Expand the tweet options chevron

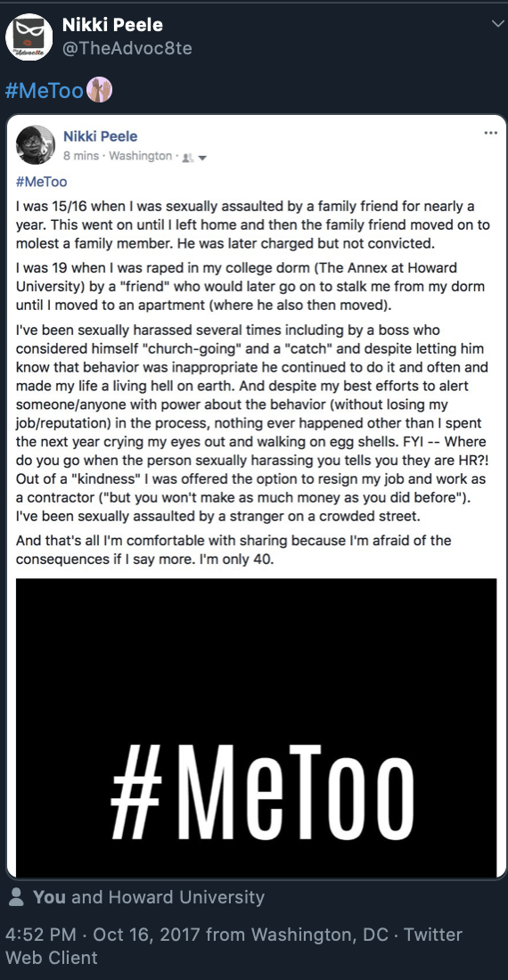[x=497, y=24]
